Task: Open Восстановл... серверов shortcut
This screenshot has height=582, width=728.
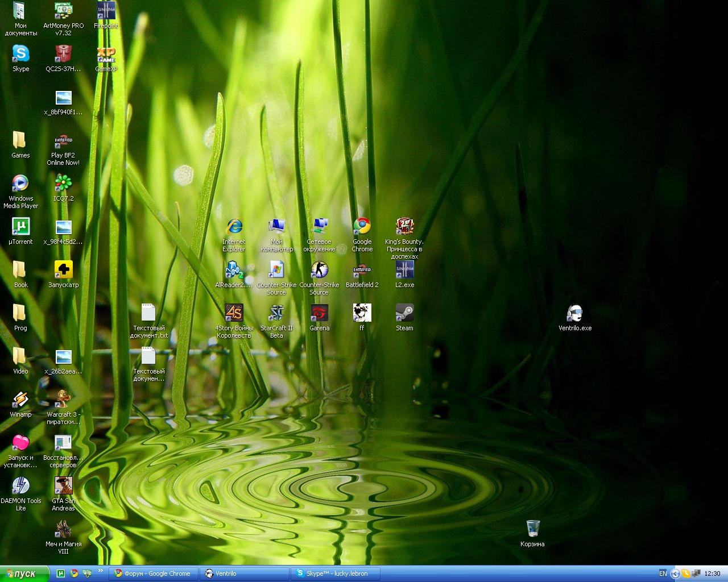Action: 63,451
